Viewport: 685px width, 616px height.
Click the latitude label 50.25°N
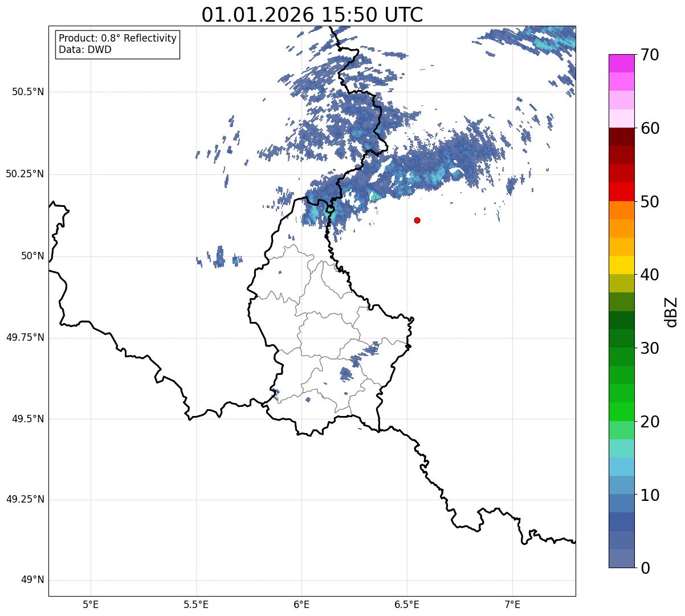pyautogui.click(x=25, y=174)
